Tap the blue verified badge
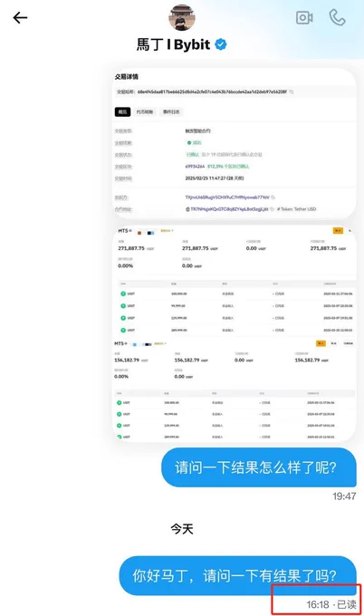Viewport: 364px width, 616px height. (x=221, y=44)
